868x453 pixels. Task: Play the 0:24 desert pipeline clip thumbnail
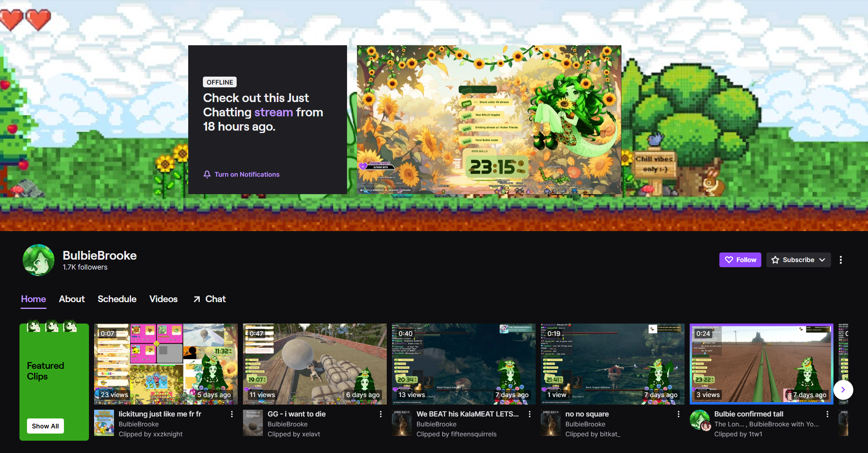(762, 364)
